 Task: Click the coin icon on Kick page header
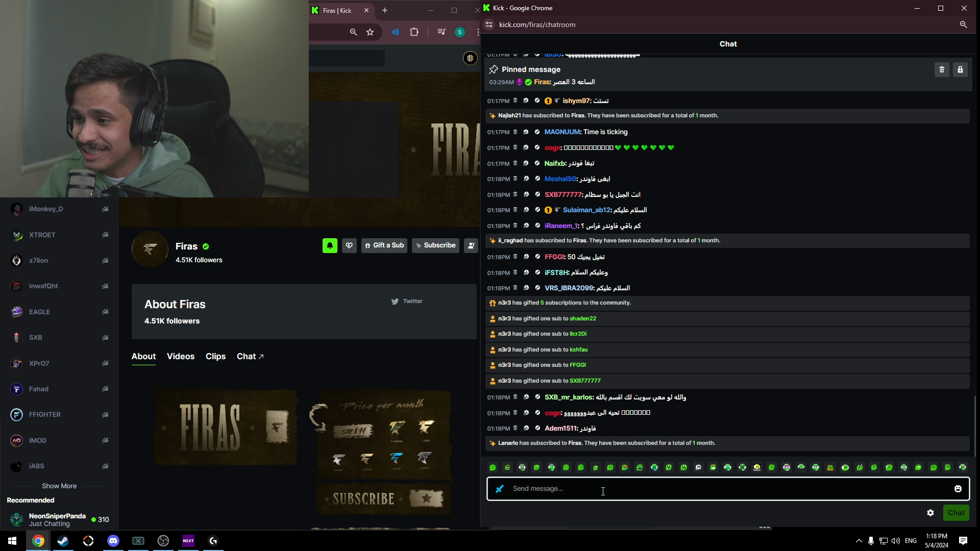pos(470,58)
